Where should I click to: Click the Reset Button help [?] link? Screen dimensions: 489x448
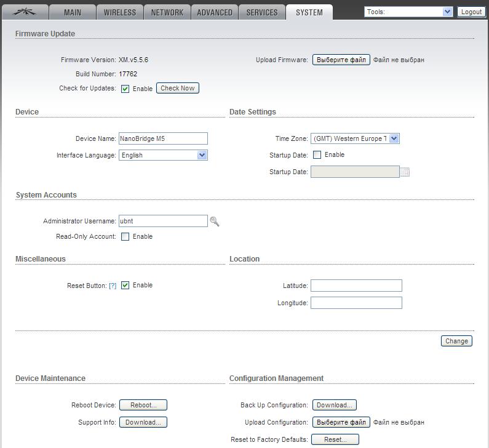[x=113, y=286]
